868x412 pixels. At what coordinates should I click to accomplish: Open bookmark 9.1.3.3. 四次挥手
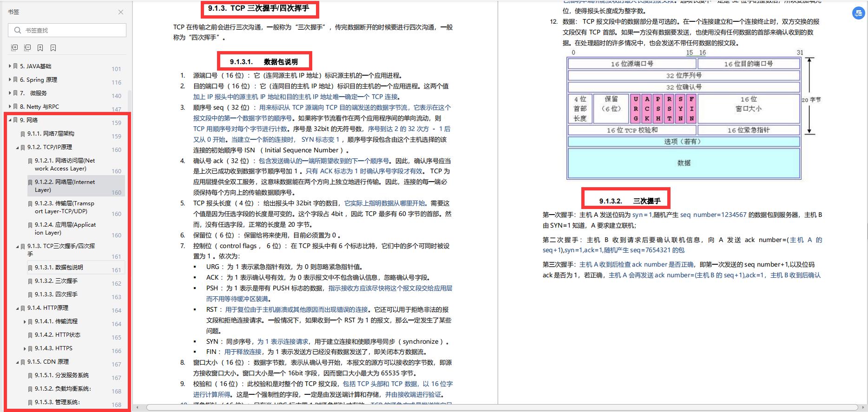(56, 294)
